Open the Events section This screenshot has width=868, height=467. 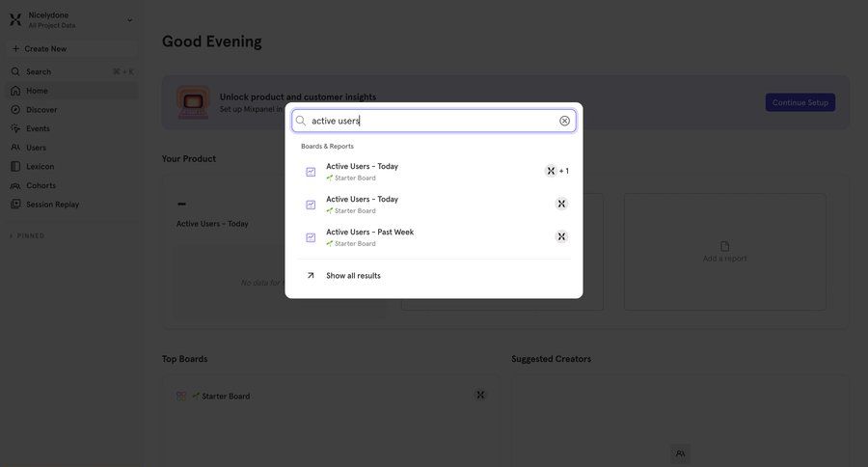(x=38, y=128)
